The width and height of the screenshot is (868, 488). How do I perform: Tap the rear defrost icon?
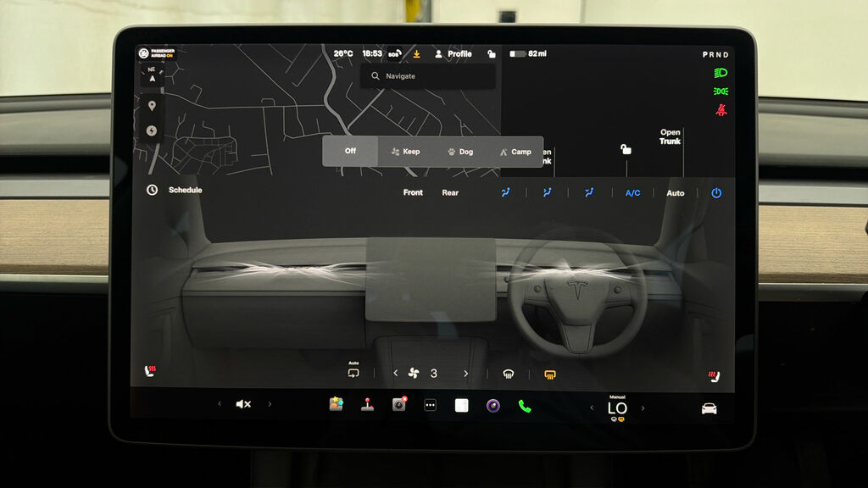[549, 375]
